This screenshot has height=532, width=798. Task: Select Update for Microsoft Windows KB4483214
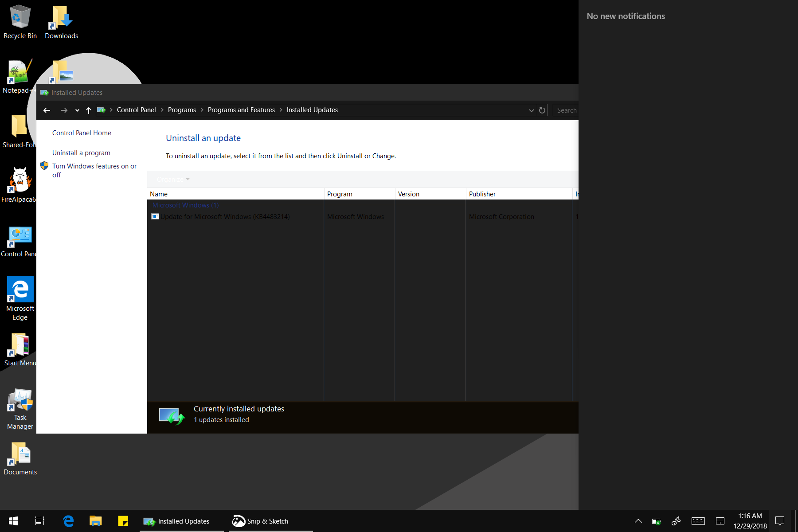(x=225, y=217)
